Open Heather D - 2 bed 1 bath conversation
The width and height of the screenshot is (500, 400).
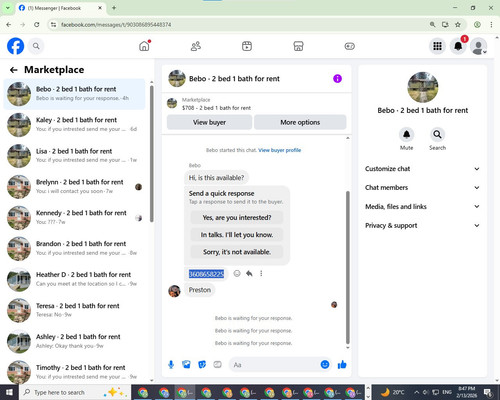[74, 279]
